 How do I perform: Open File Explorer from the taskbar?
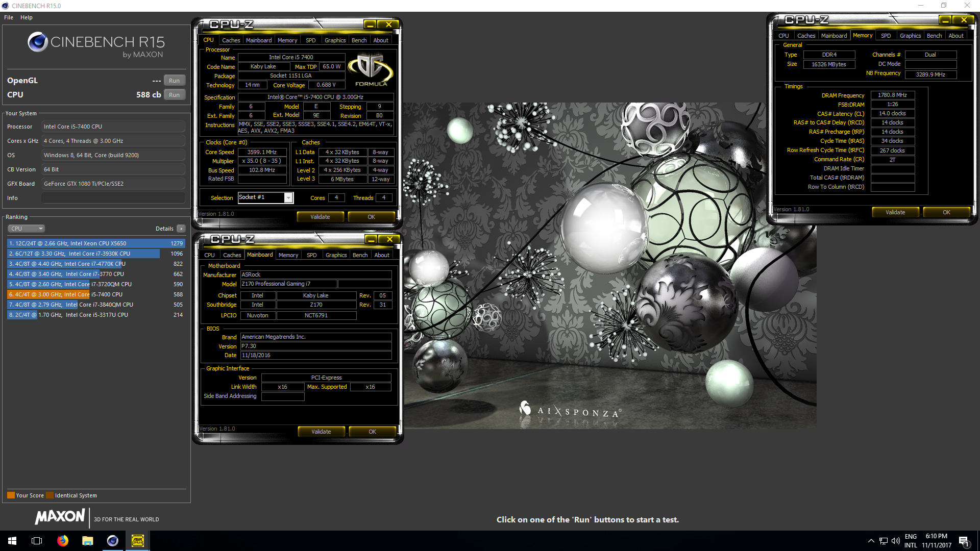pyautogui.click(x=87, y=541)
